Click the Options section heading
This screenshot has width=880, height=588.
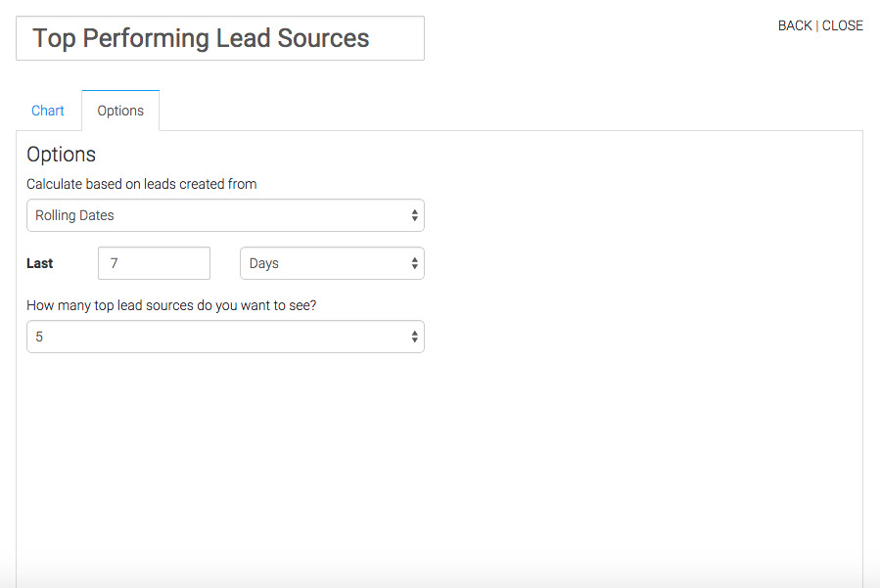click(61, 155)
